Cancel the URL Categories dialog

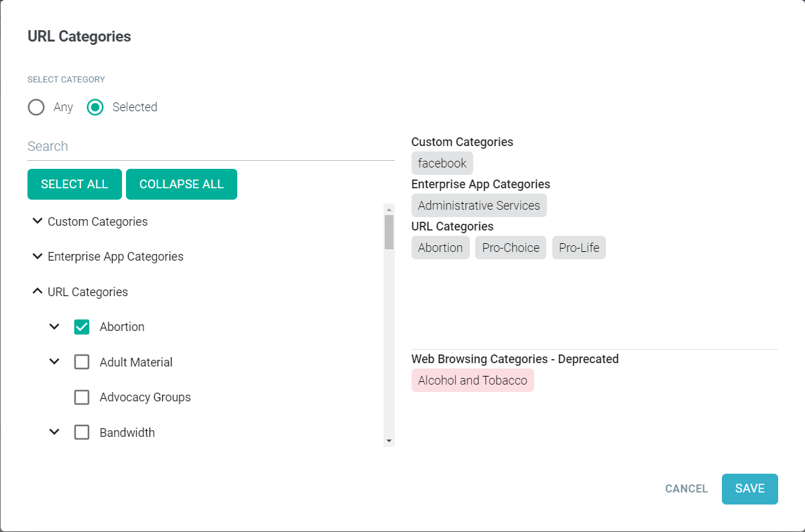686,488
